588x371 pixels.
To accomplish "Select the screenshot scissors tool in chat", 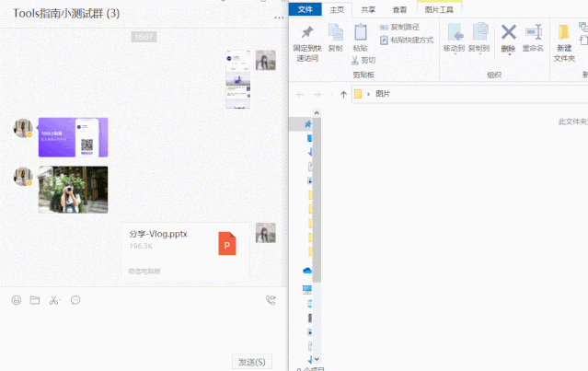I will pyautogui.click(x=54, y=300).
